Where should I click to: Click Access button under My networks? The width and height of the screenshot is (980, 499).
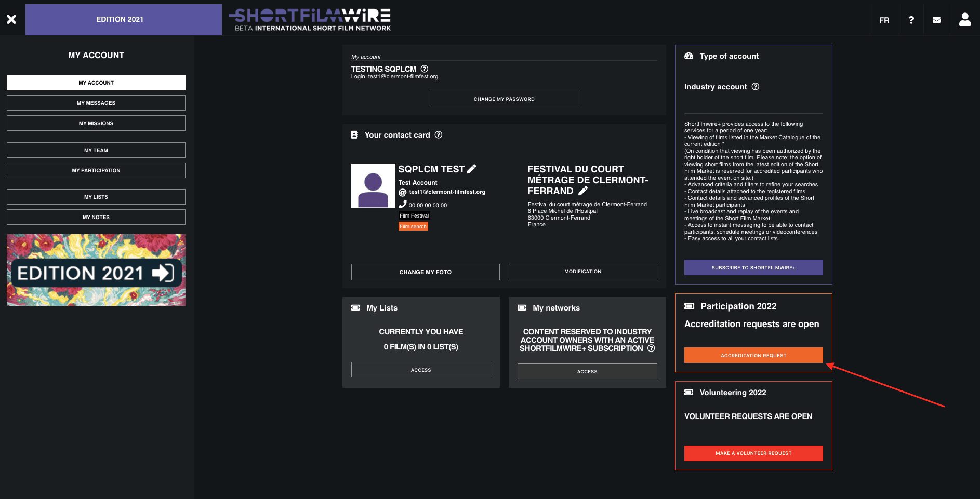click(587, 371)
